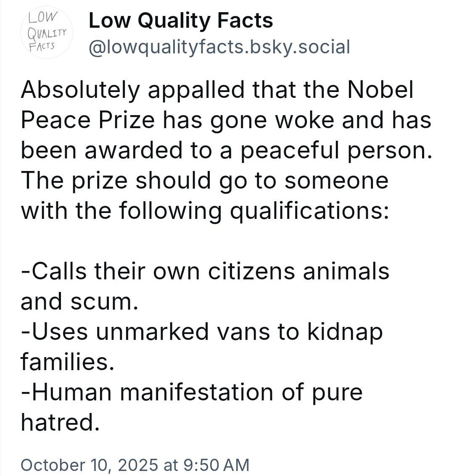The image size is (454, 476).
Task: Click the October 10, 2025 post date
Action: tap(89, 465)
